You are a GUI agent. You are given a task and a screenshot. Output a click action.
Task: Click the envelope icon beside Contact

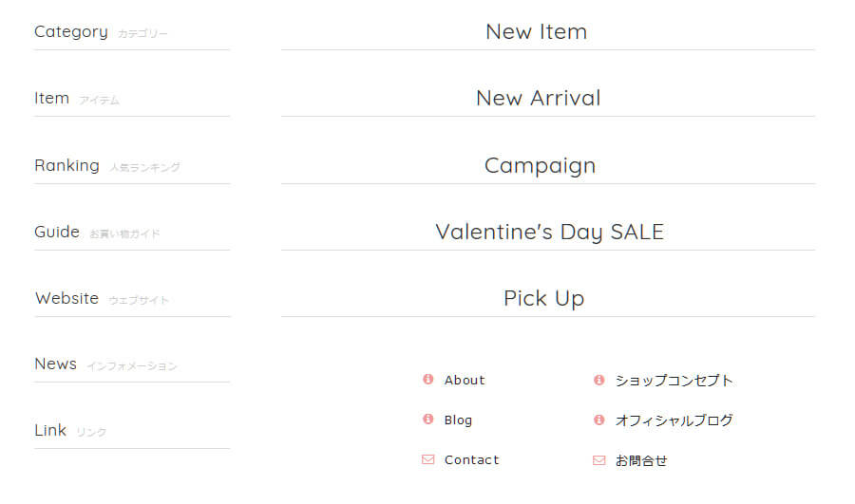427,459
